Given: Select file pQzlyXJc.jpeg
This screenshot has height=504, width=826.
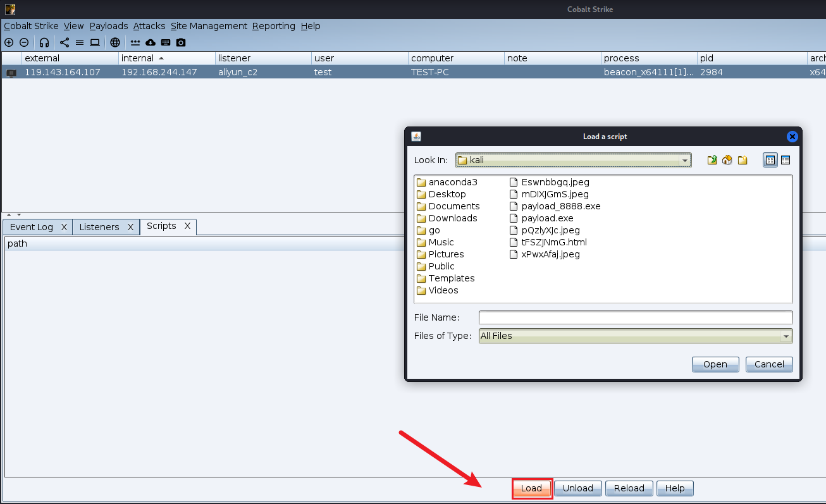Looking at the screenshot, I should pos(545,230).
